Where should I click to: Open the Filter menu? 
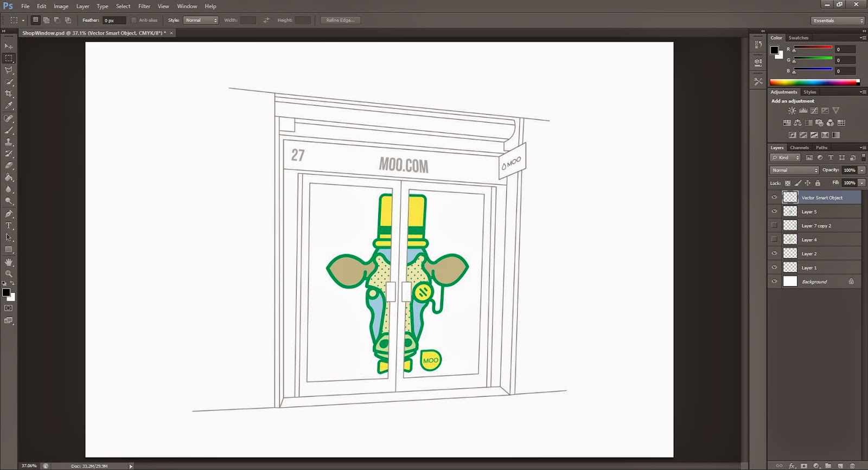(x=144, y=6)
